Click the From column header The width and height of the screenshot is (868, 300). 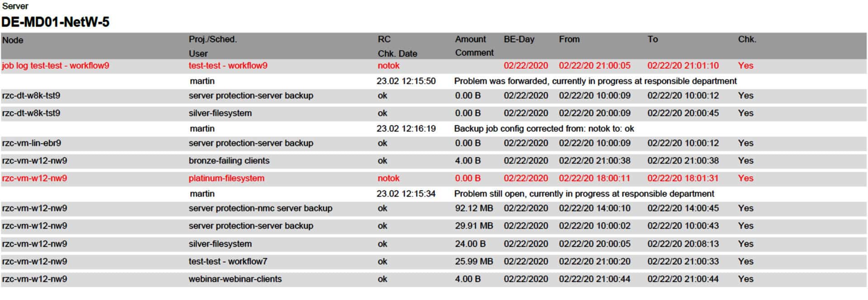[x=569, y=39]
